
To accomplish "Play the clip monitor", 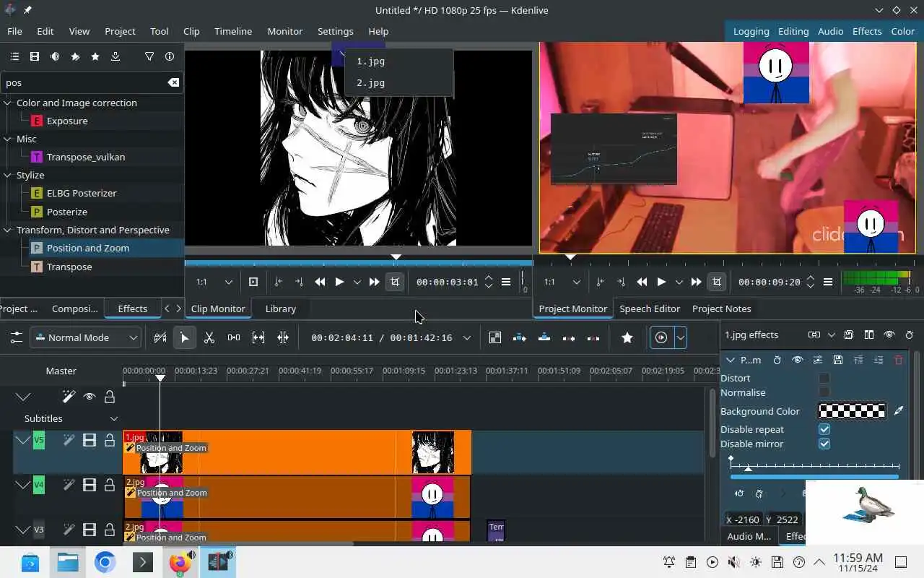I will click(x=339, y=282).
